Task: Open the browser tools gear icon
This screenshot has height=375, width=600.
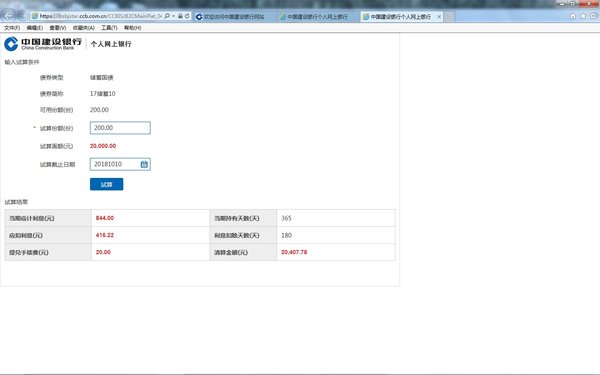Action: 593,16
